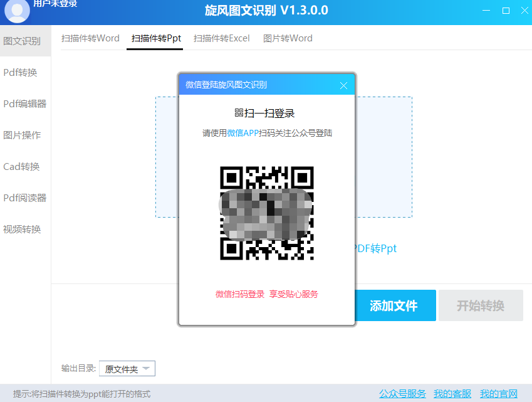The image size is (532, 402).
Task: Select the 图片转Word tab
Action: click(x=288, y=38)
